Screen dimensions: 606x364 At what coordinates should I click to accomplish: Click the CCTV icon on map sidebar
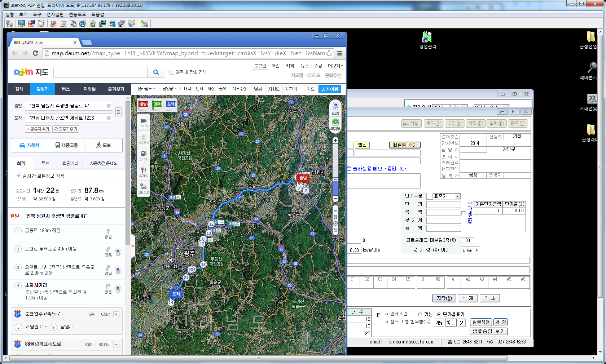[x=144, y=122]
